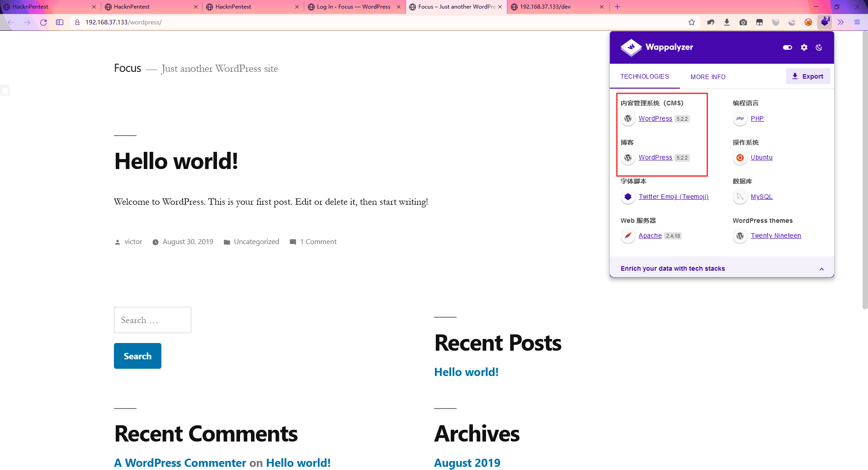The image size is (868, 470).
Task: Click the Wappalyzer extension icon in toolbar
Action: pos(825,22)
